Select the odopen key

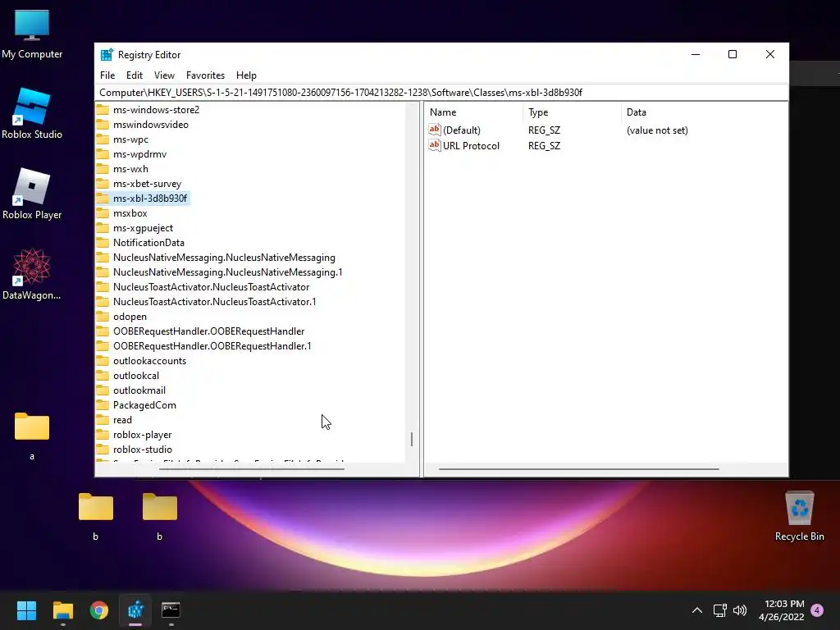[130, 317]
